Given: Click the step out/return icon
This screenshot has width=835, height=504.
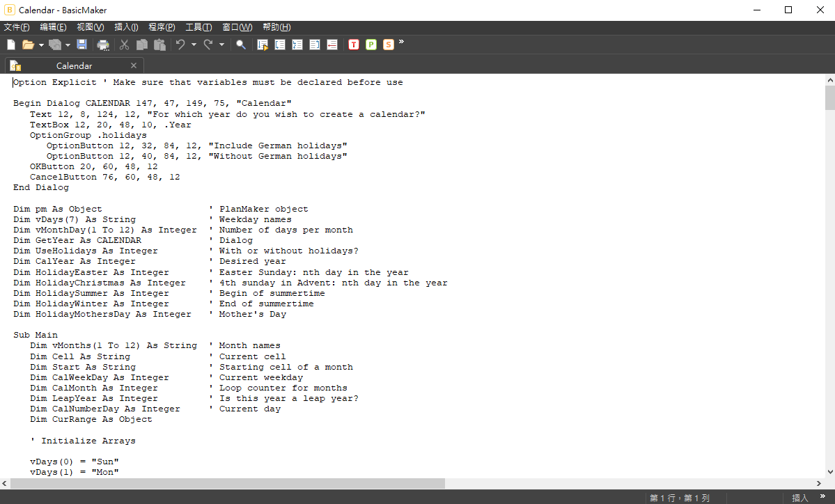Looking at the screenshot, I should pos(315,45).
